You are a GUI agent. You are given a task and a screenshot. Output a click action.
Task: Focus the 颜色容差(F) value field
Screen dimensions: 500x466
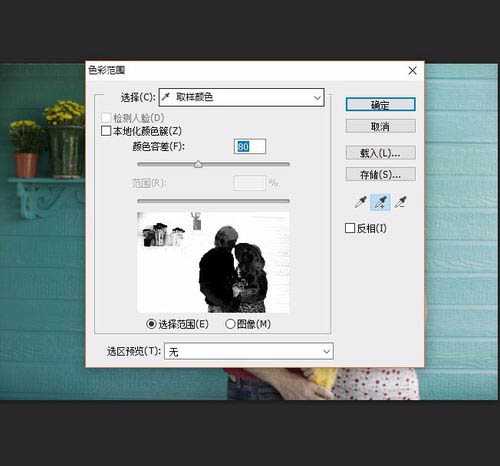click(250, 146)
